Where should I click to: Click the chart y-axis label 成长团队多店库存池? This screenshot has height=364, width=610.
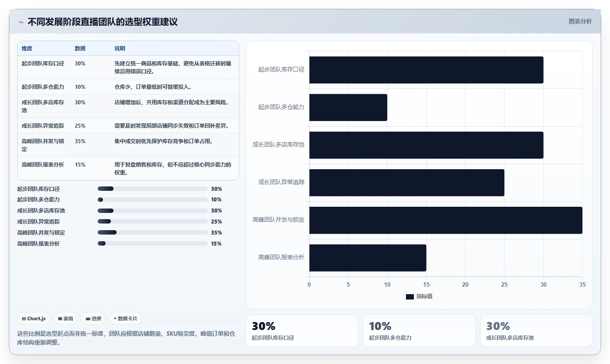[x=278, y=144]
